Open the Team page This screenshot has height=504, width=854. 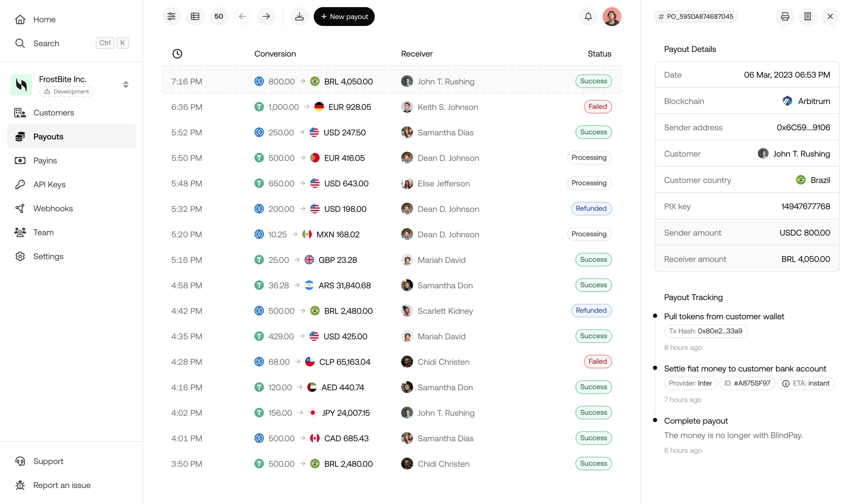(x=71, y=232)
